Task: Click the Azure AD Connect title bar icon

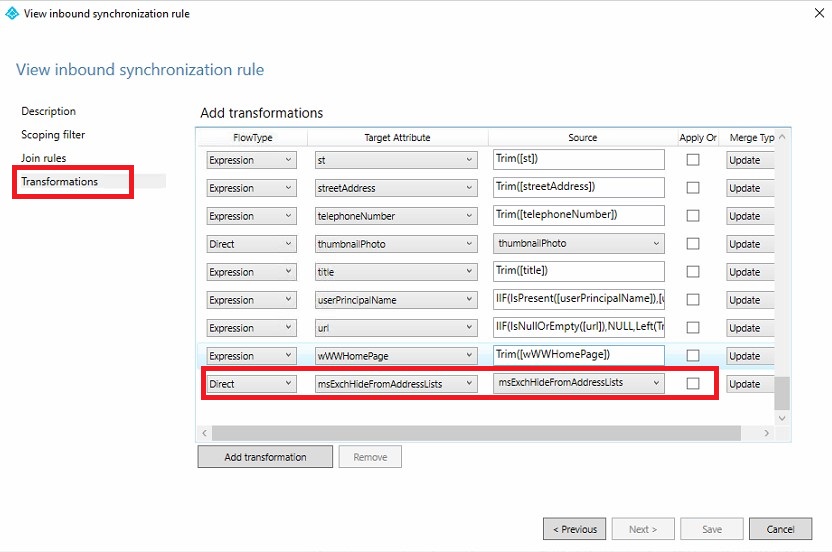Action: pyautogui.click(x=12, y=14)
